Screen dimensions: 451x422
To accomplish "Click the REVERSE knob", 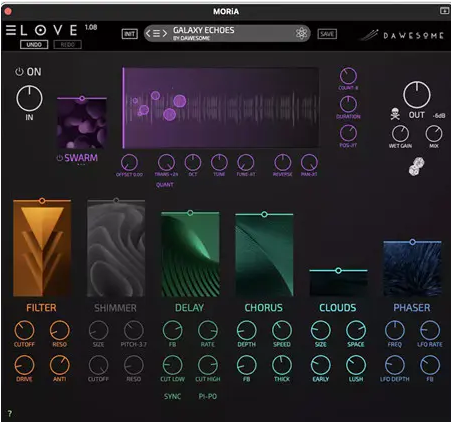I will [x=282, y=163].
